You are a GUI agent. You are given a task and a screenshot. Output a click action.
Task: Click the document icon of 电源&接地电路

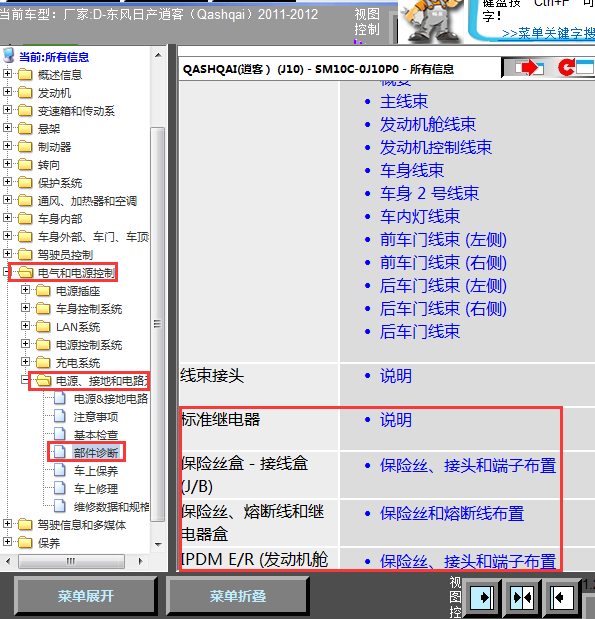point(60,398)
